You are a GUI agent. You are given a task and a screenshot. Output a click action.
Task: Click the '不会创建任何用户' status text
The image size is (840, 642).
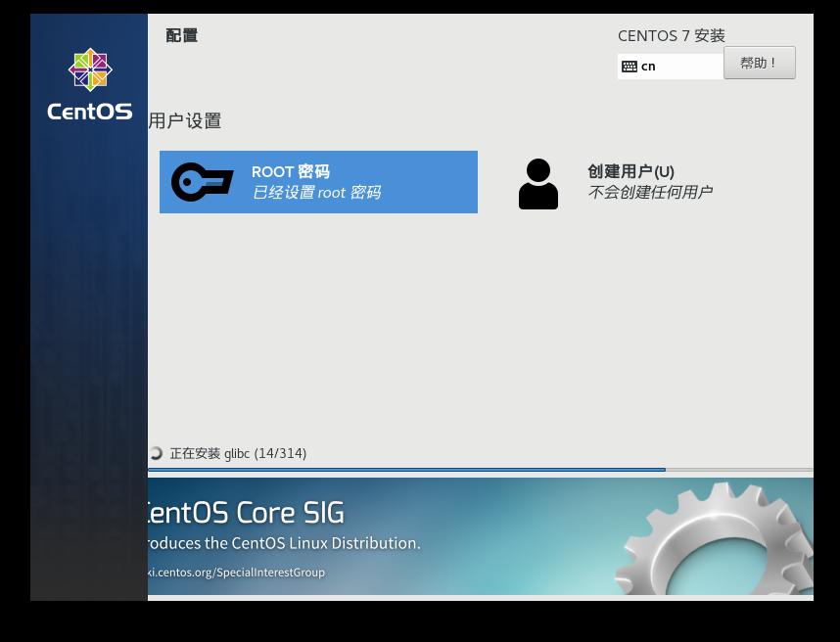pyautogui.click(x=650, y=192)
